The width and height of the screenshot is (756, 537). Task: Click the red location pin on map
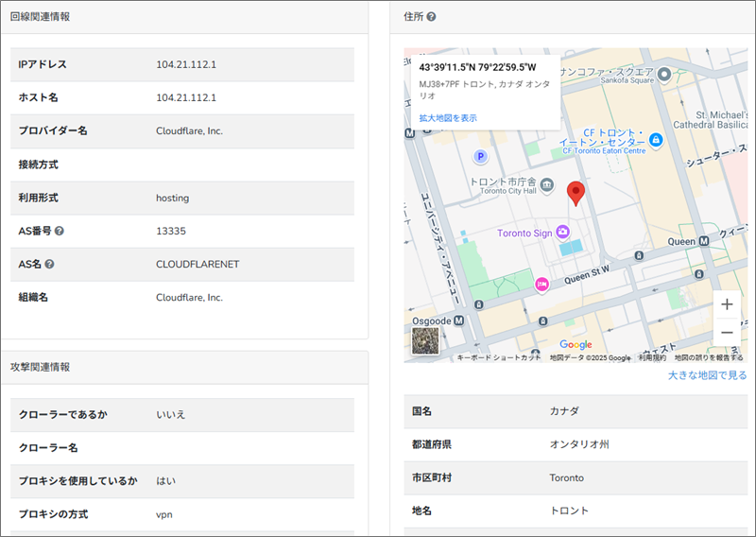(x=576, y=194)
